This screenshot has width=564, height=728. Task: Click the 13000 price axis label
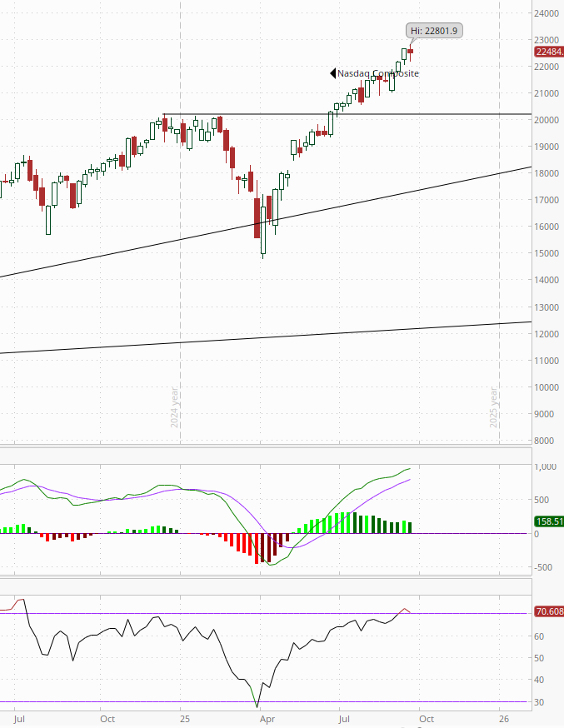(x=547, y=307)
